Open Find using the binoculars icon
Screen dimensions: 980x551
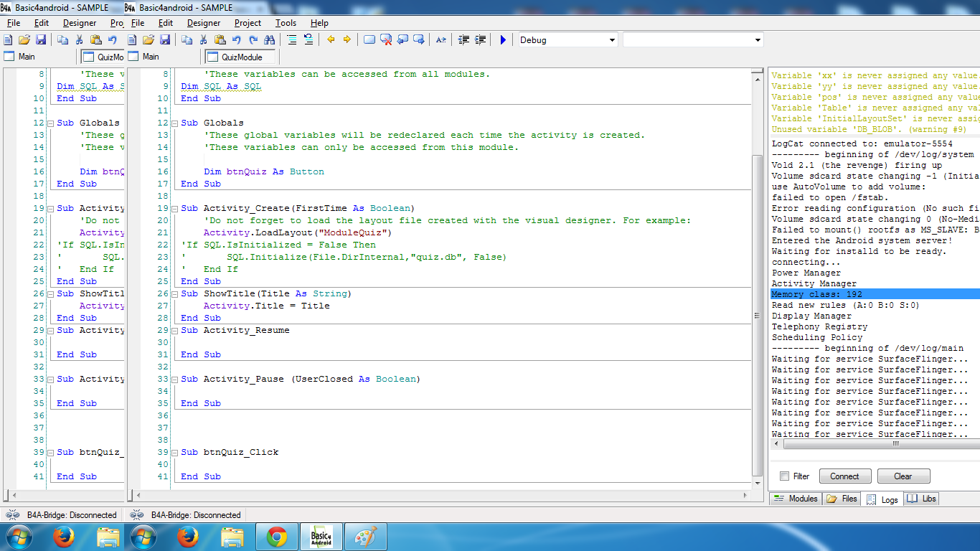(270, 40)
